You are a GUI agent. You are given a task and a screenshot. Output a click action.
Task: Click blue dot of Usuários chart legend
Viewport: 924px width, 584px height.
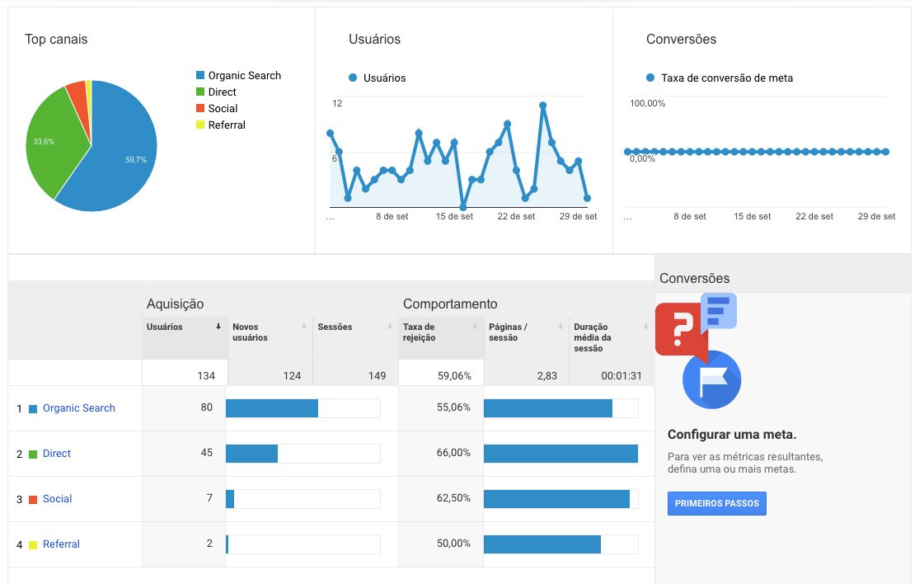pos(353,78)
